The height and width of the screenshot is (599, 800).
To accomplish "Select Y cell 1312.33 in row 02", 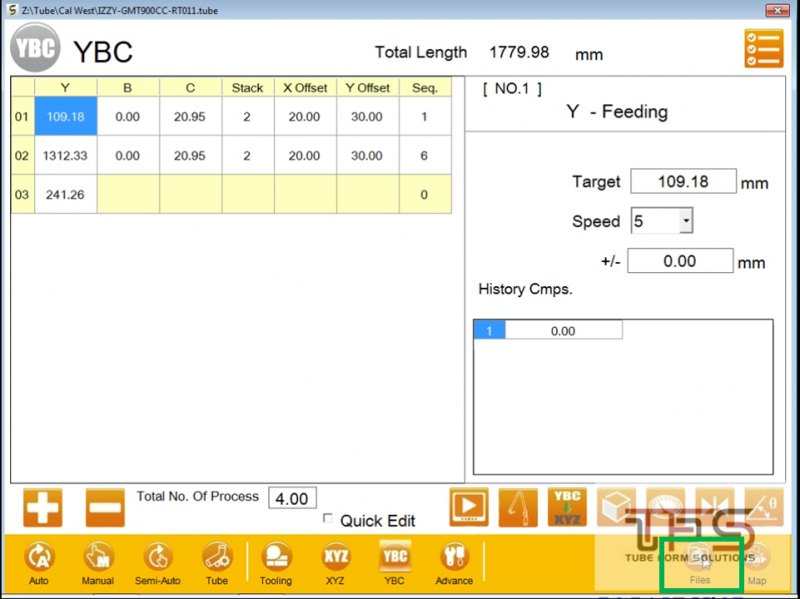I will (x=66, y=155).
